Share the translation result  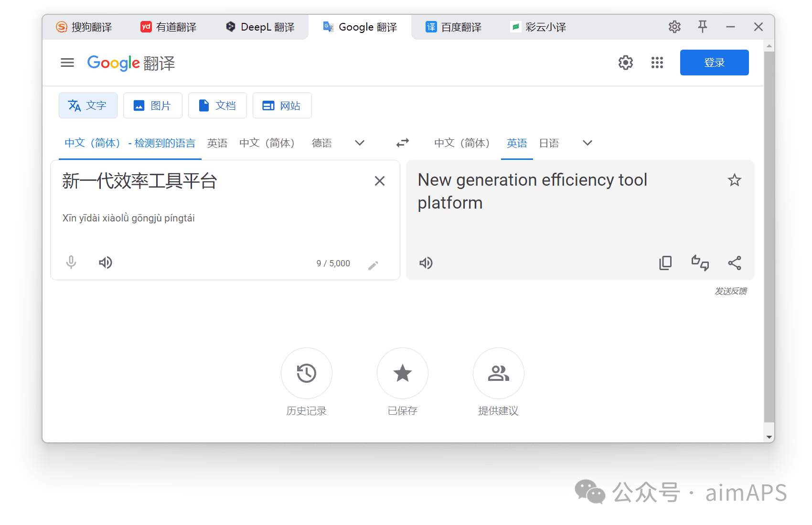click(734, 263)
